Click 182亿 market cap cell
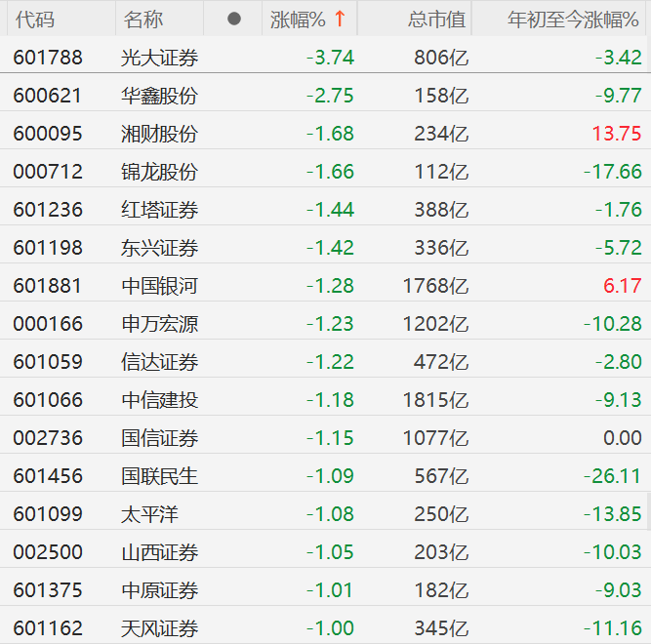This screenshot has height=644, width=651. [x=442, y=590]
